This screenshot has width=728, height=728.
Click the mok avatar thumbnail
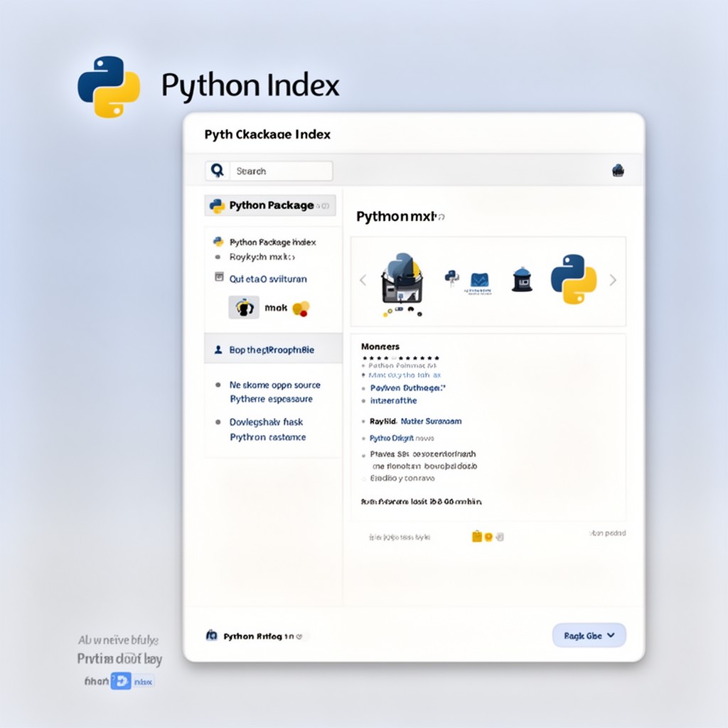(x=244, y=307)
